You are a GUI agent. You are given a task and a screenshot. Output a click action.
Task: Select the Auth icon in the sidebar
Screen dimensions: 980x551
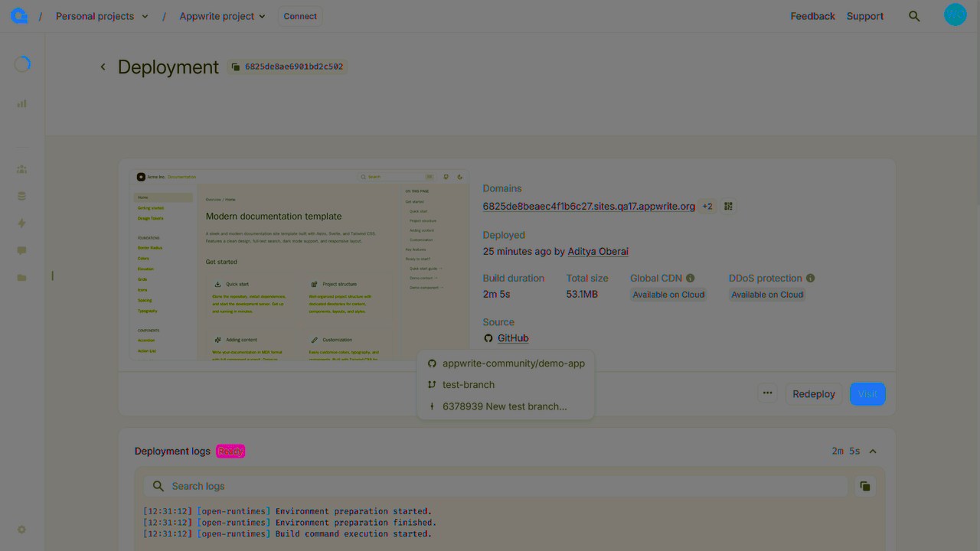[x=21, y=169]
